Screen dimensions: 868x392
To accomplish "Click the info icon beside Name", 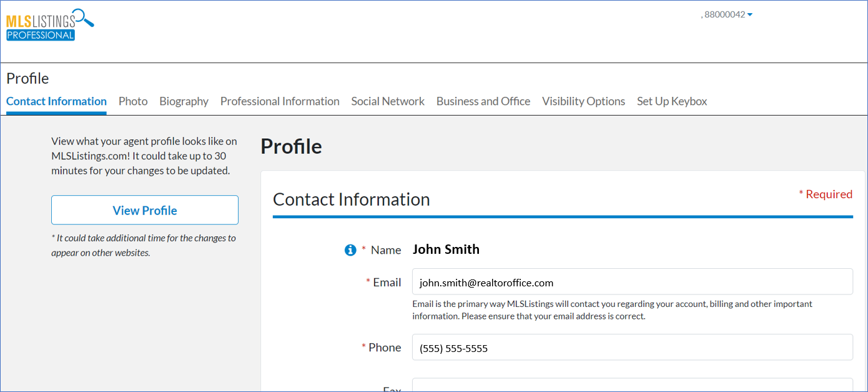I will [x=350, y=250].
